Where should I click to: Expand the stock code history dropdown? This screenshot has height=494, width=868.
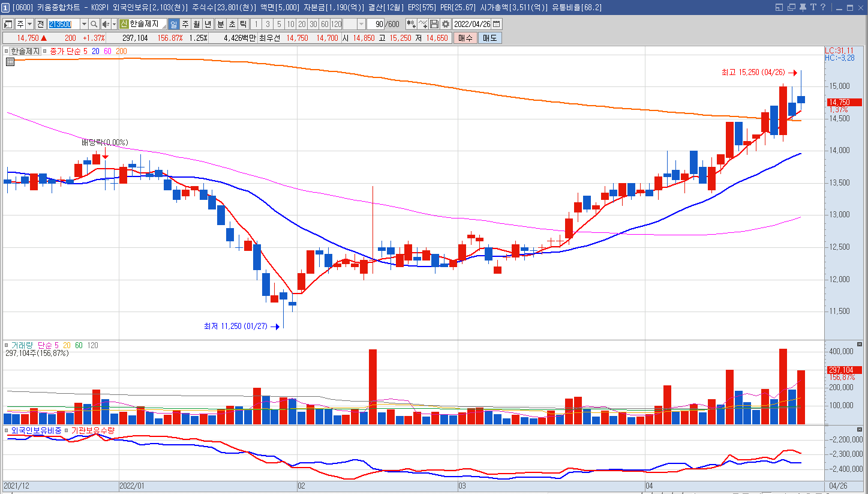click(84, 24)
